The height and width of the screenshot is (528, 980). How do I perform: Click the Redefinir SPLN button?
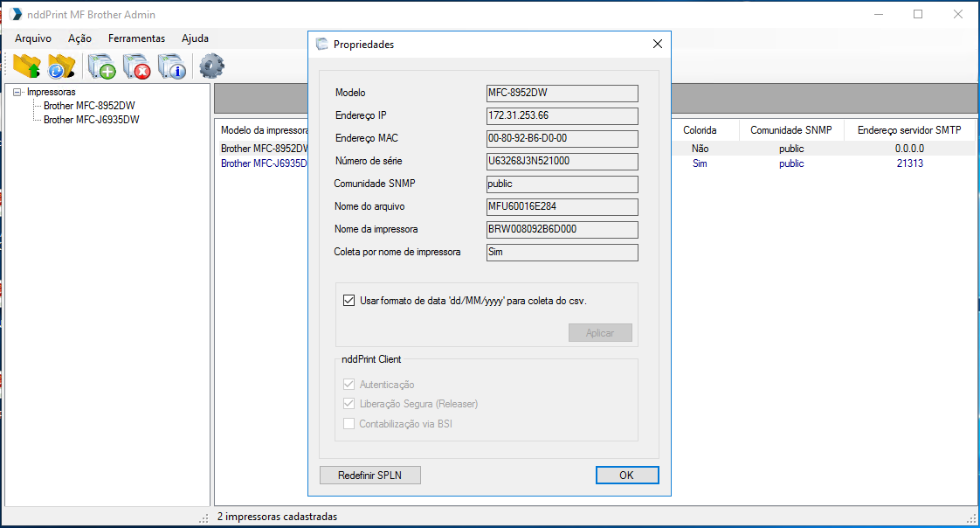[370, 476]
